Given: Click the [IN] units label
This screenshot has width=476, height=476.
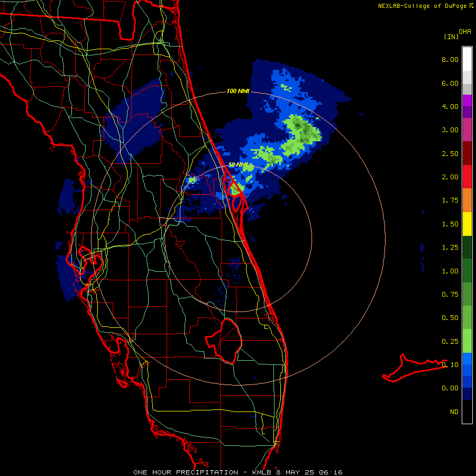Looking at the screenshot, I should (x=451, y=36).
